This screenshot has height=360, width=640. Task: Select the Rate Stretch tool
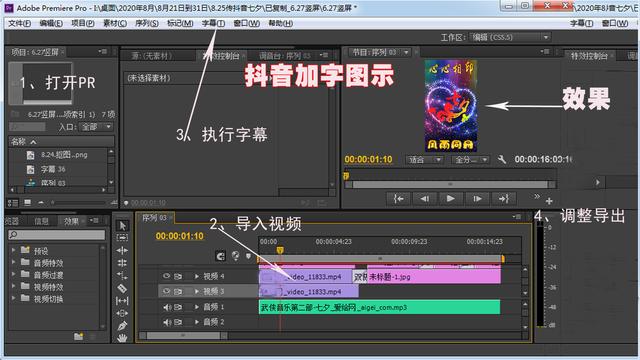click(x=122, y=276)
